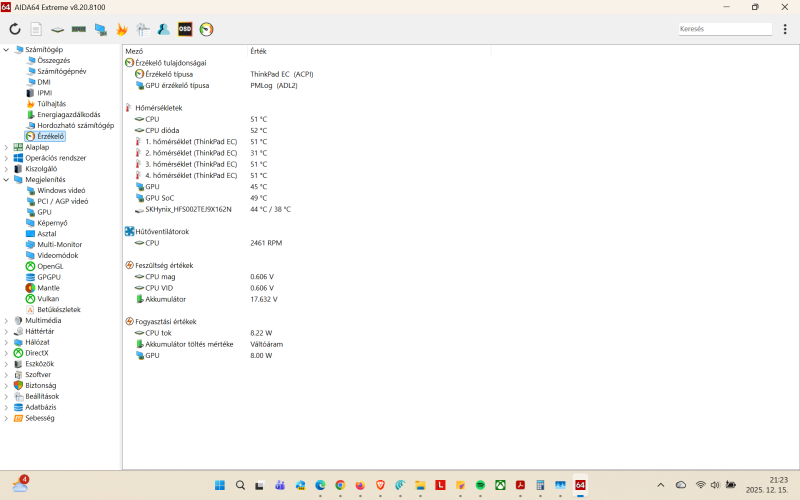800x500 pixels.
Task: Select the 2461 RPM fan value
Action: tap(266, 243)
